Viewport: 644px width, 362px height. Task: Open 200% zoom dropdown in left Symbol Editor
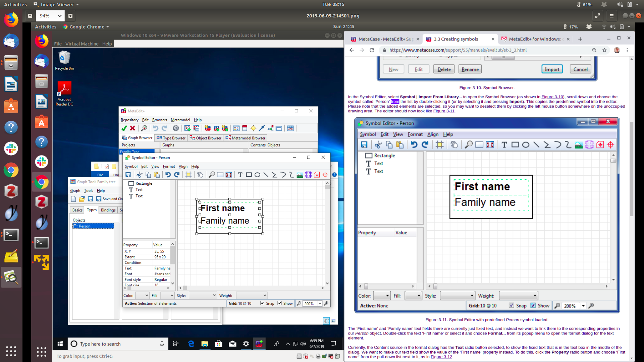[x=320, y=303]
